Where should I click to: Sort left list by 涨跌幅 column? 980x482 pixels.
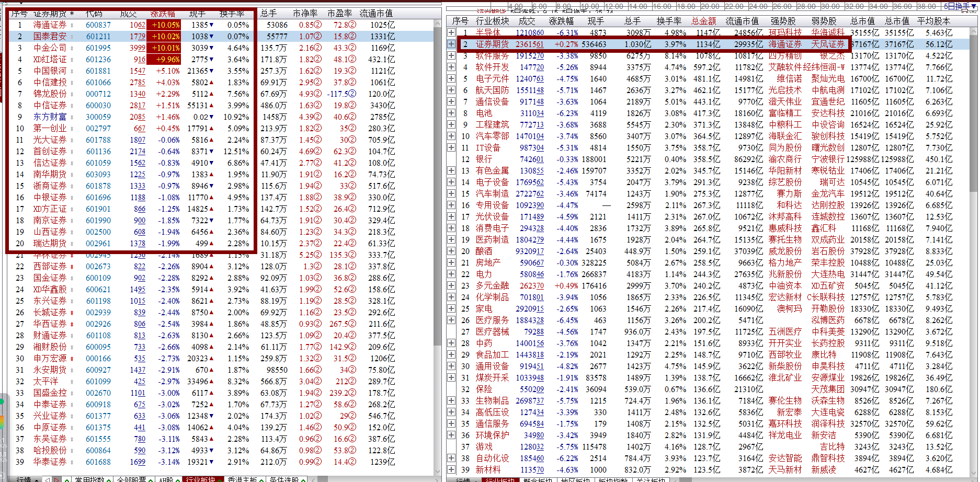point(163,13)
